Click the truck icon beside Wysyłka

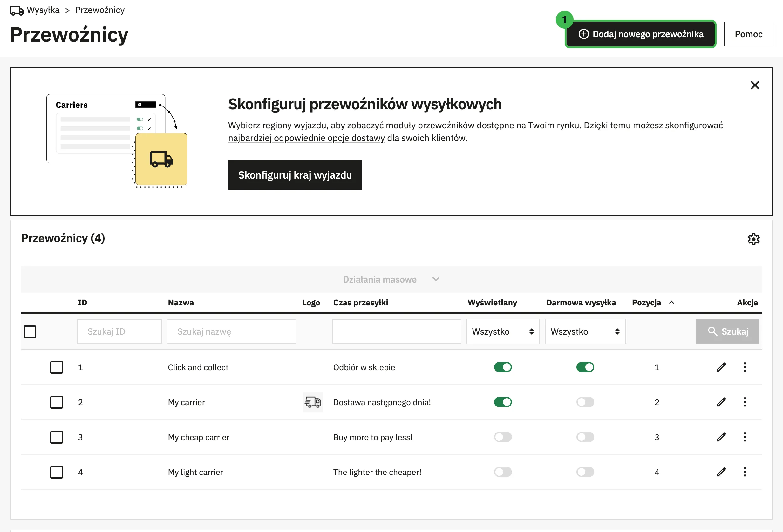coord(17,10)
